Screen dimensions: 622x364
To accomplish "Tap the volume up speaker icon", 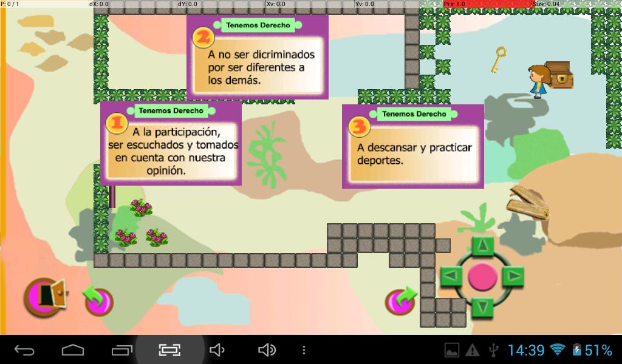I will (x=267, y=350).
